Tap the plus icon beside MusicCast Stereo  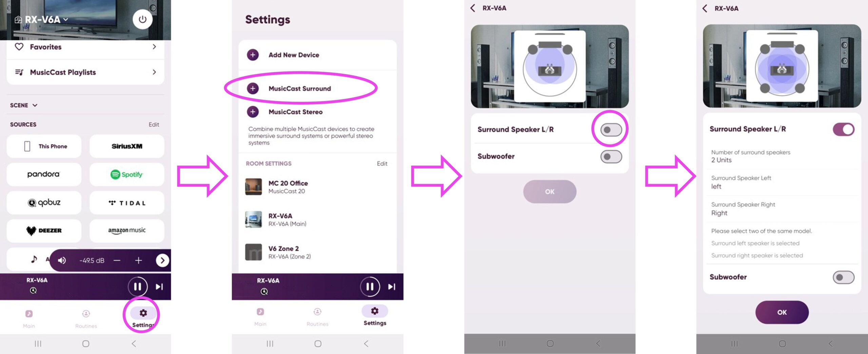pos(253,111)
